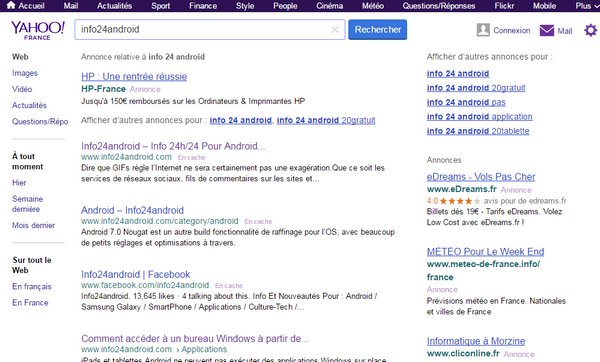
Task: Filter results En français
Action: (x=32, y=286)
